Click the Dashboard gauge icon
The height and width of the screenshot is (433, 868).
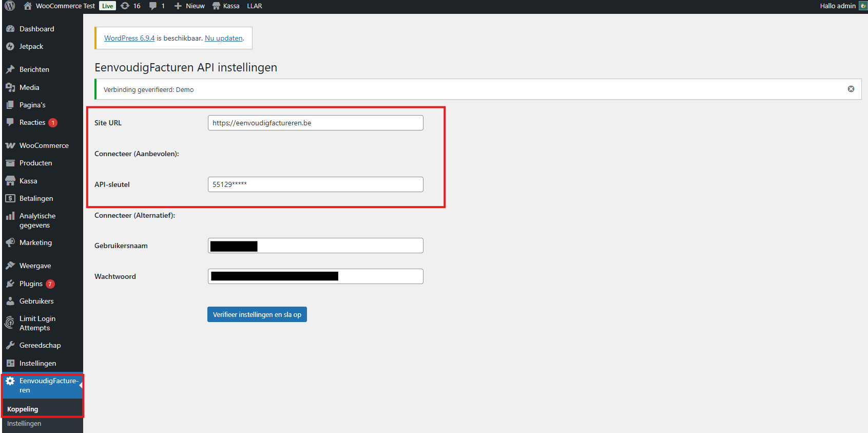10,29
